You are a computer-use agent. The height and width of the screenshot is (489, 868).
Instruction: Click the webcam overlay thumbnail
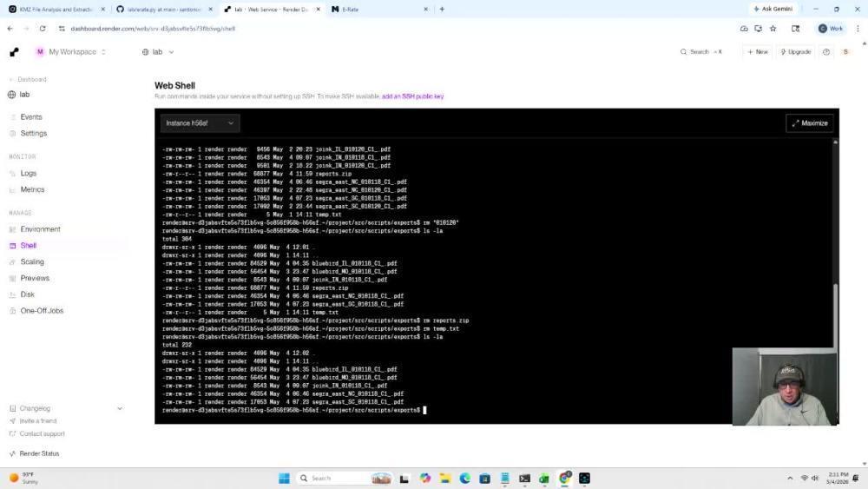(x=785, y=387)
